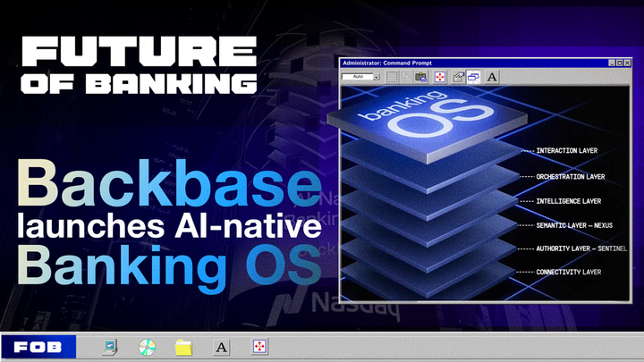Click the red arrows icon on the taskbar
644x362 pixels.
pos(259,347)
